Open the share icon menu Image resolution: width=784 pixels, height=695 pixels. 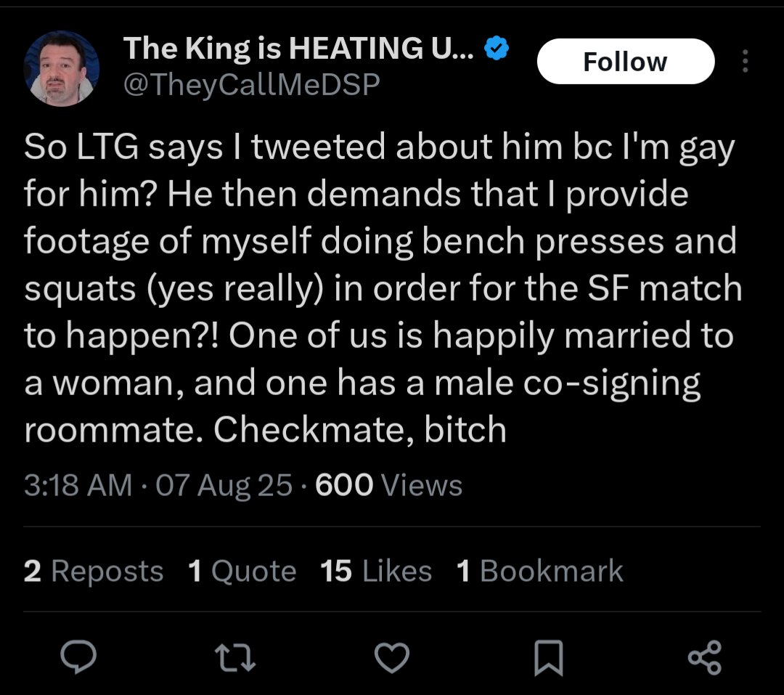704,657
